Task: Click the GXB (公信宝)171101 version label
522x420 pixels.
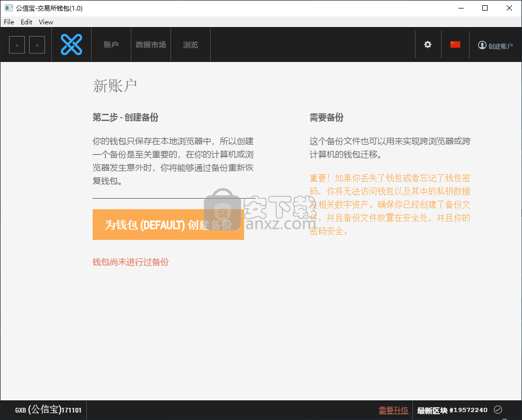Action: [x=48, y=410]
